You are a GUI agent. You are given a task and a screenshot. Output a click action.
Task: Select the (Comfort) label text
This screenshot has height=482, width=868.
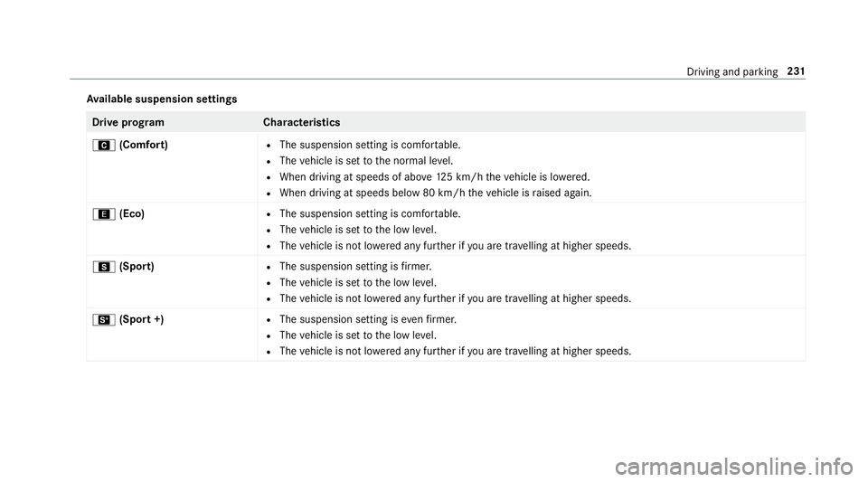[144, 145]
